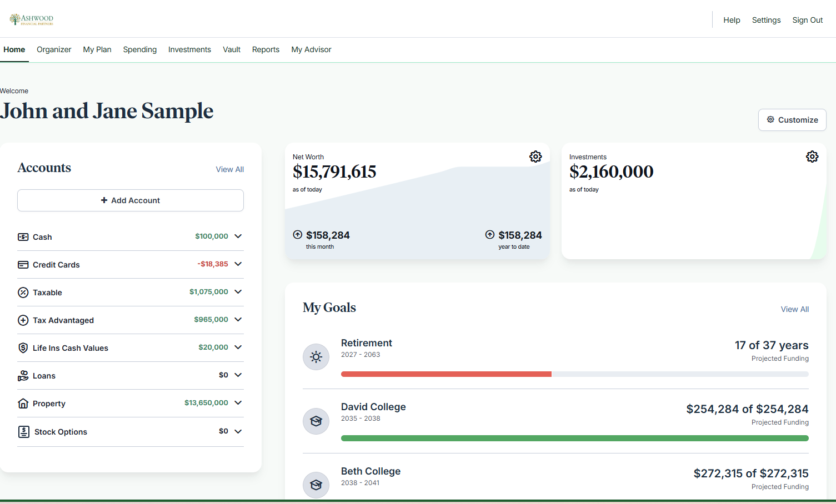Viewport: 836px width, 504px height.
Task: Select the David College graduation cap icon
Action: point(316,421)
